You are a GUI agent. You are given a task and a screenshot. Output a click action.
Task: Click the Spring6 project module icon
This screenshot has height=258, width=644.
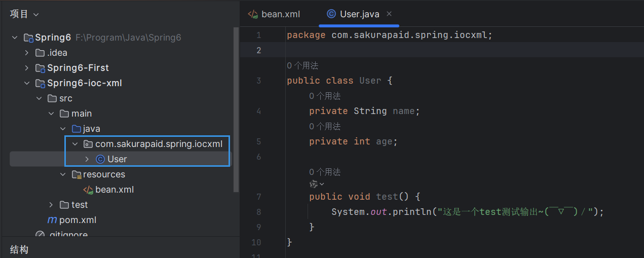[29, 38]
